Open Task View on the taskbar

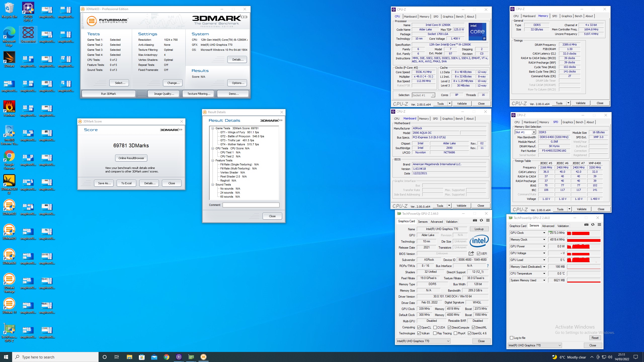point(117,357)
